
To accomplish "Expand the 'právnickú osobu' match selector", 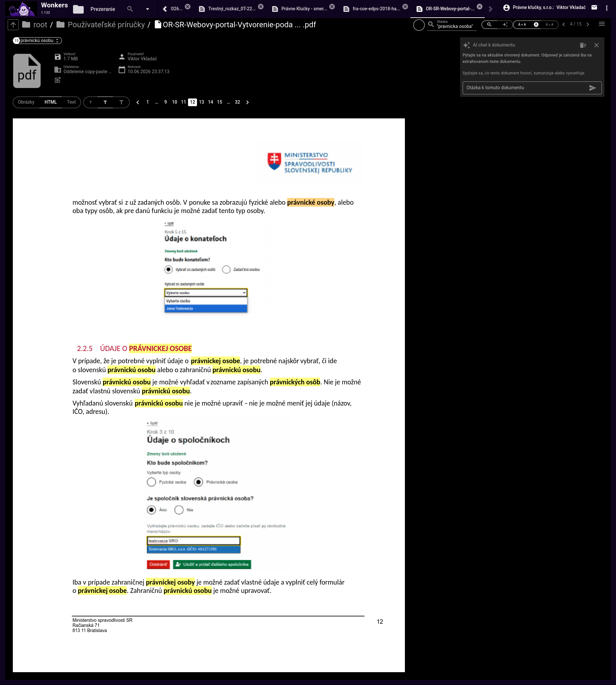I will [37, 41].
